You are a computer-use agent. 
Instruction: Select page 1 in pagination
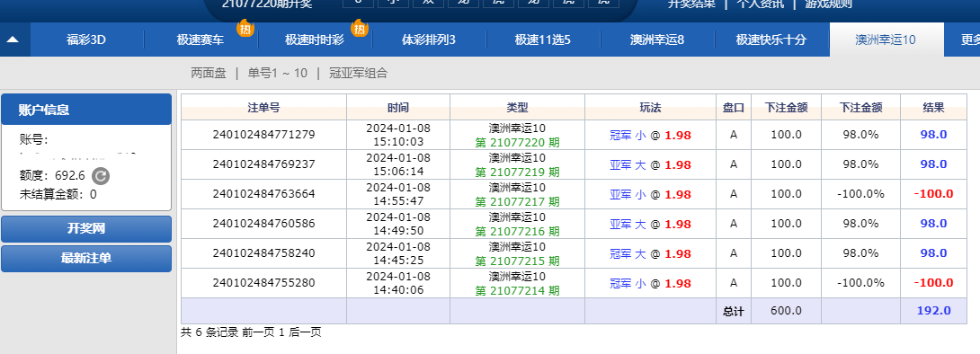click(x=281, y=332)
